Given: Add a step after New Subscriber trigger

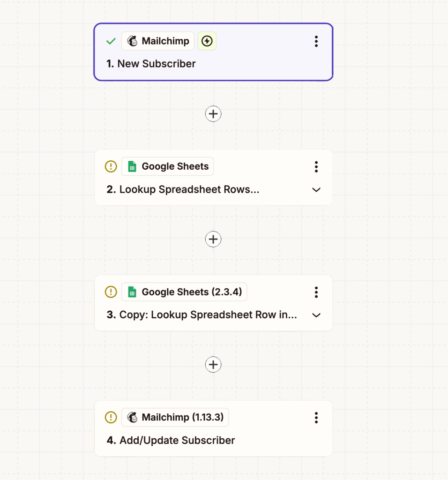Looking at the screenshot, I should [213, 114].
